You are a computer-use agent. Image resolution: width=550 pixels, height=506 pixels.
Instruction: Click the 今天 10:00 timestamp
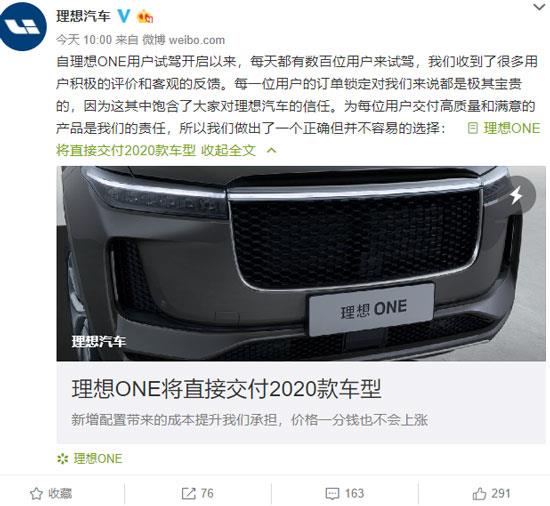84,40
